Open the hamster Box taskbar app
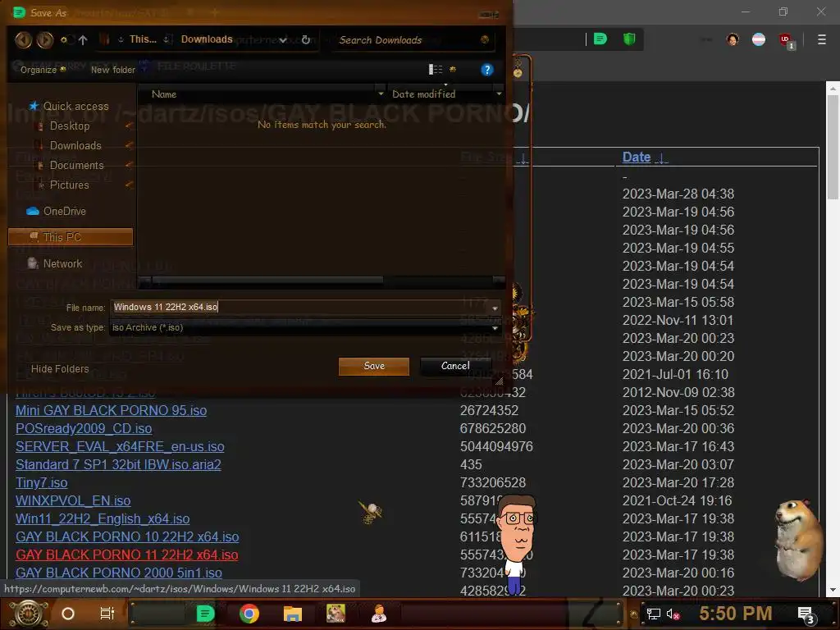Viewport: 840px width, 630px height. [x=336, y=614]
